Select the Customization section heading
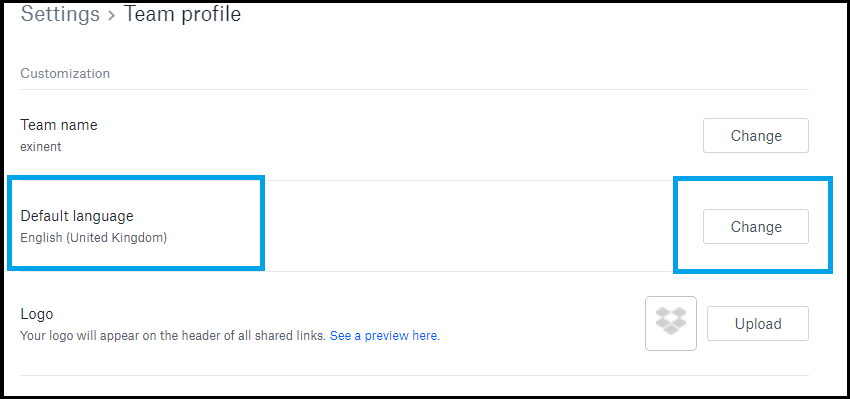The image size is (850, 399). [x=65, y=73]
